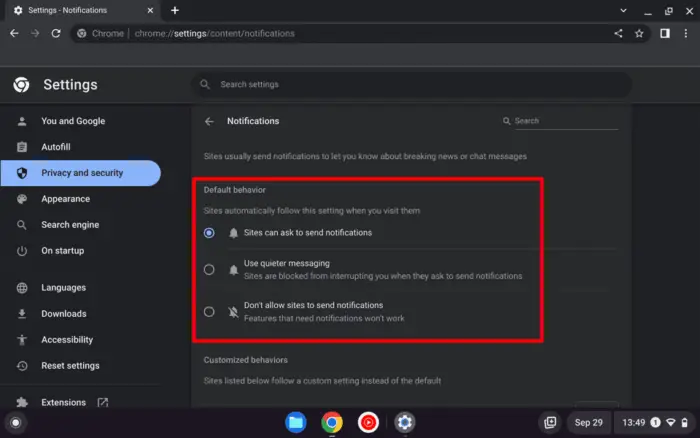The width and height of the screenshot is (700, 438).
Task: Click the Notifications page Search field
Action: click(x=566, y=121)
